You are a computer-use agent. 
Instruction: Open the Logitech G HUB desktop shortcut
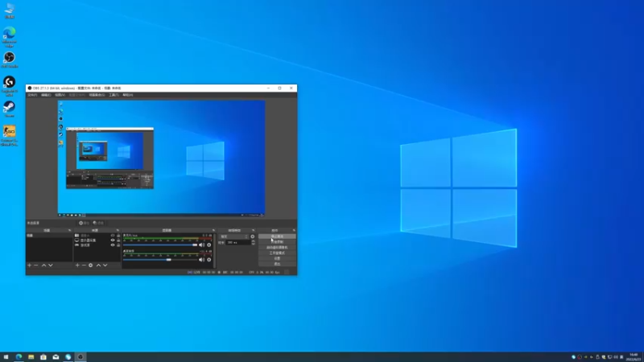10,86
